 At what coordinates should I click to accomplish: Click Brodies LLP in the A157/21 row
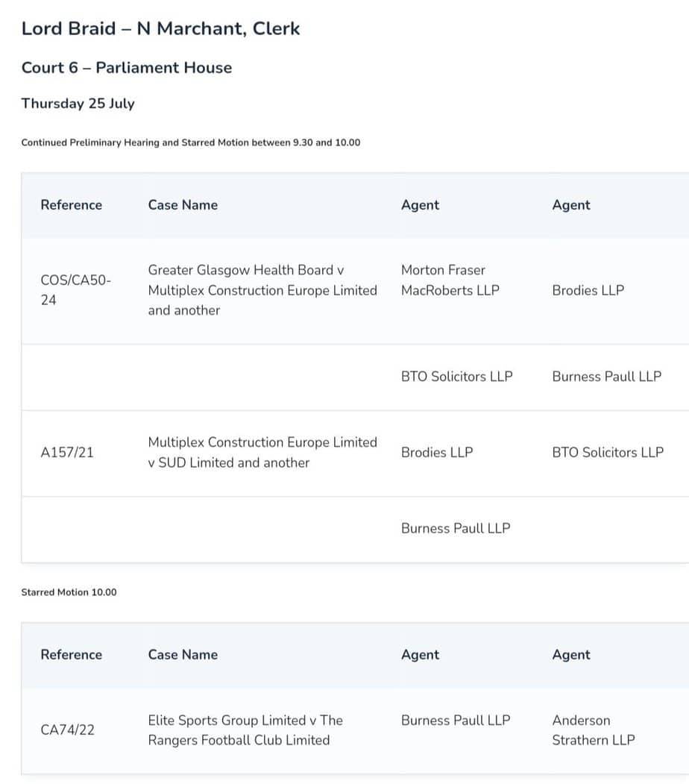tap(437, 453)
